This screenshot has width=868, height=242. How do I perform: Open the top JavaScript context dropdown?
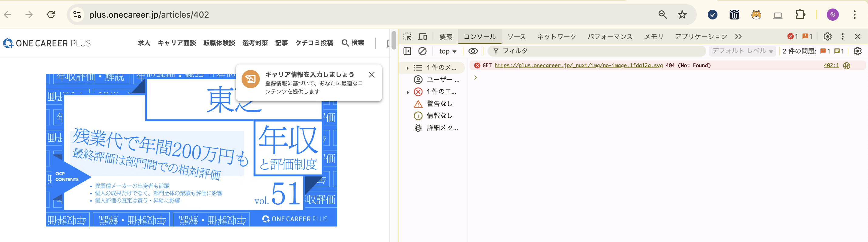click(447, 51)
